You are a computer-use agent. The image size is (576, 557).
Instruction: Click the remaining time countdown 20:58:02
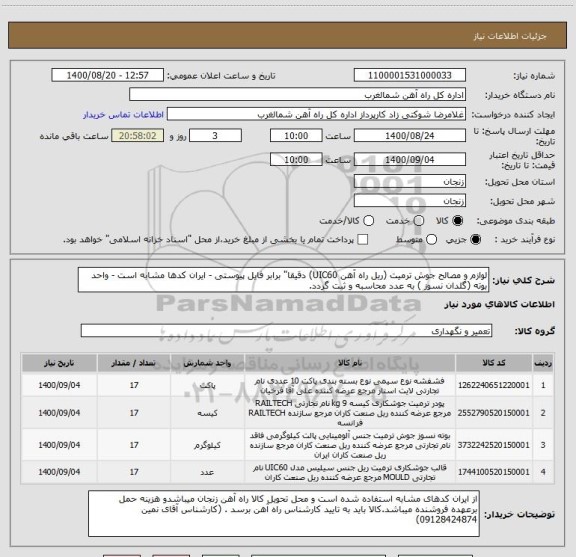pyautogui.click(x=138, y=136)
